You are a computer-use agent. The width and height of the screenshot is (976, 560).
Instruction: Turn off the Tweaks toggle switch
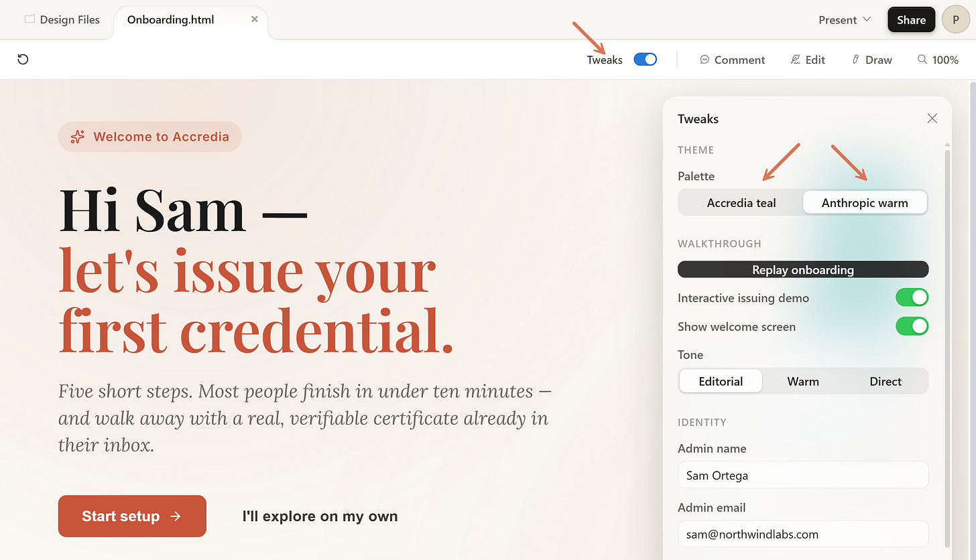(646, 60)
